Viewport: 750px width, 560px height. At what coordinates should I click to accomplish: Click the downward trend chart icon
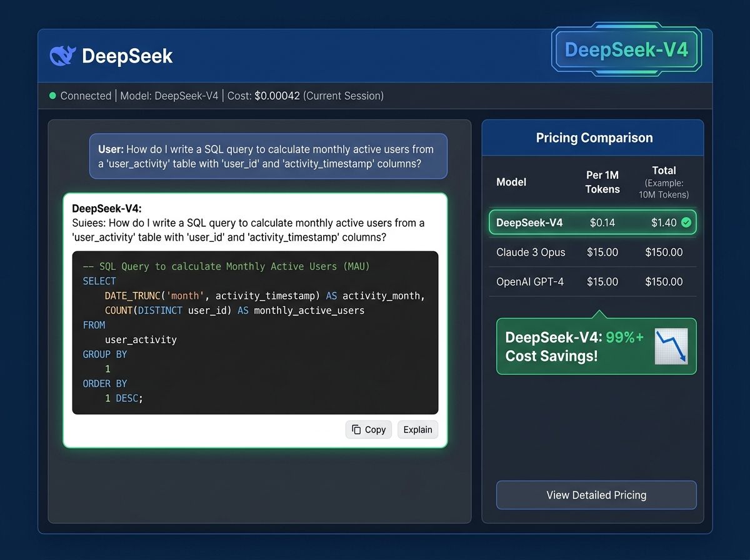click(x=671, y=346)
